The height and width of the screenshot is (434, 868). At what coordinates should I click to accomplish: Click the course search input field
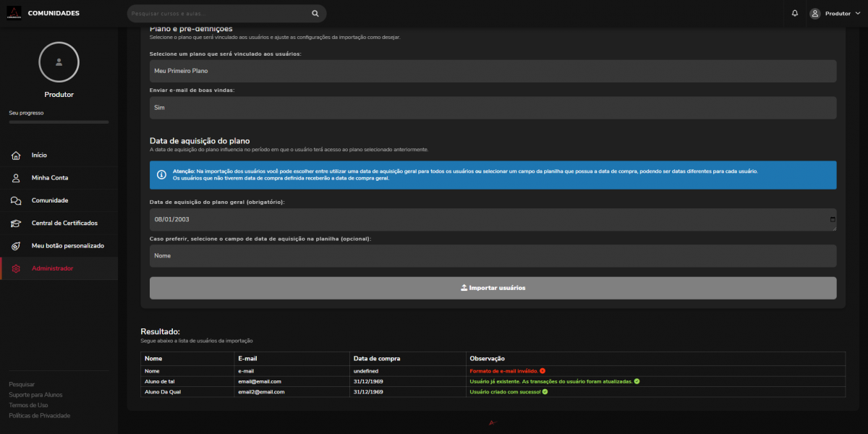pyautogui.click(x=217, y=13)
